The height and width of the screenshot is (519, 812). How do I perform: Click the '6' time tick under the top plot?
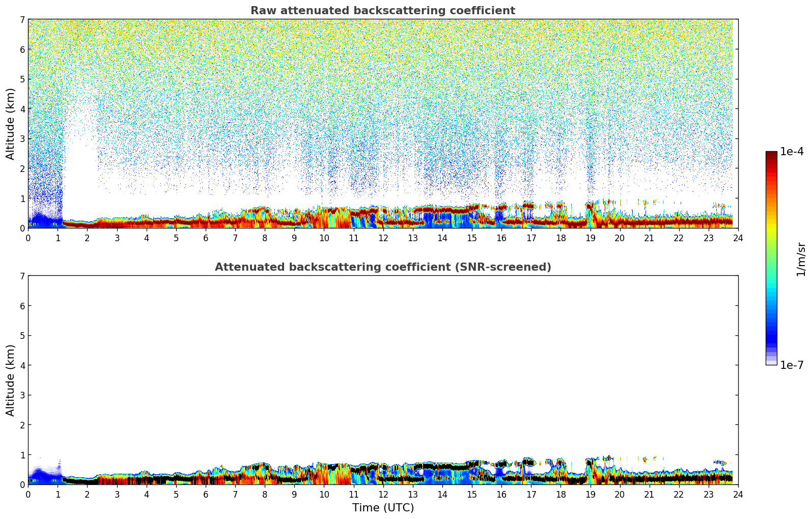[206, 238]
